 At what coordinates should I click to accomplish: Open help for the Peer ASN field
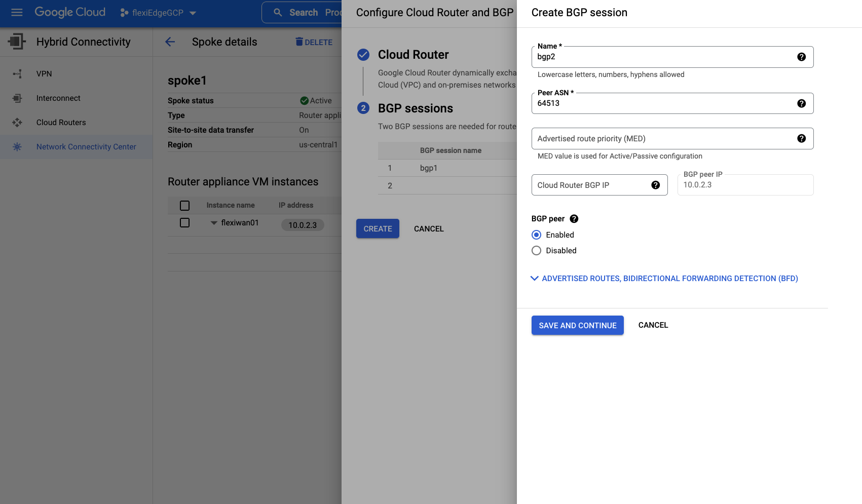click(x=802, y=103)
